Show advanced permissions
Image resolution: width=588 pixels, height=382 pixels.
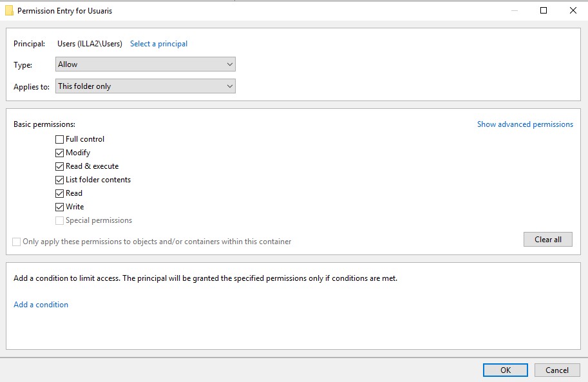click(x=524, y=124)
